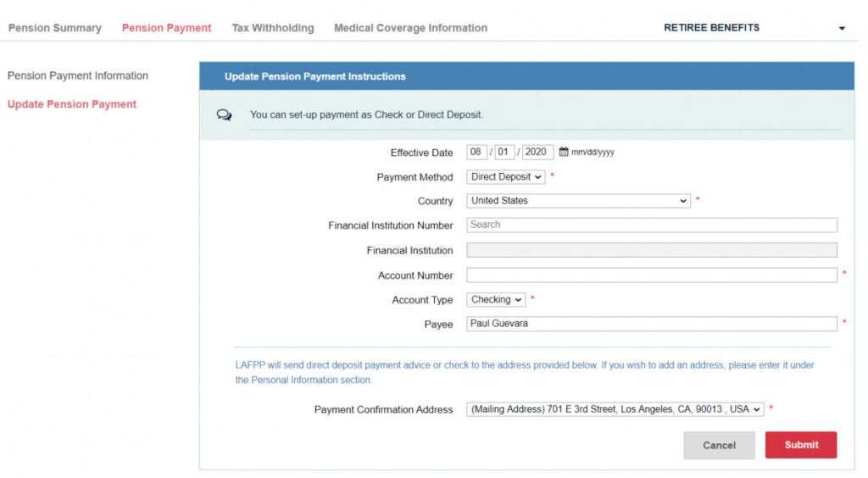Viewport: 868px width, 478px height.
Task: Click the Effective Date month field
Action: [x=476, y=153]
